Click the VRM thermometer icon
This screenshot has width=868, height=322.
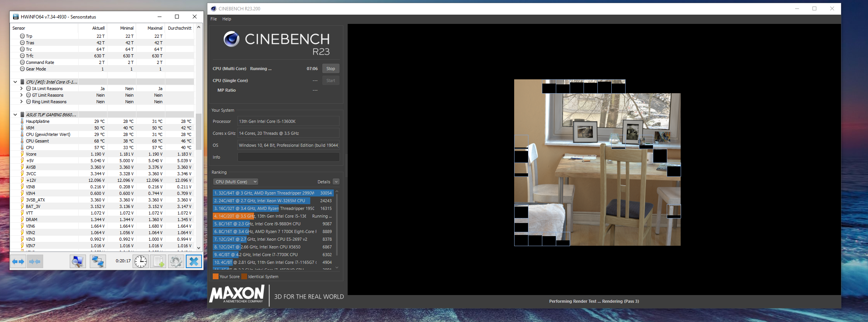pyautogui.click(x=22, y=127)
